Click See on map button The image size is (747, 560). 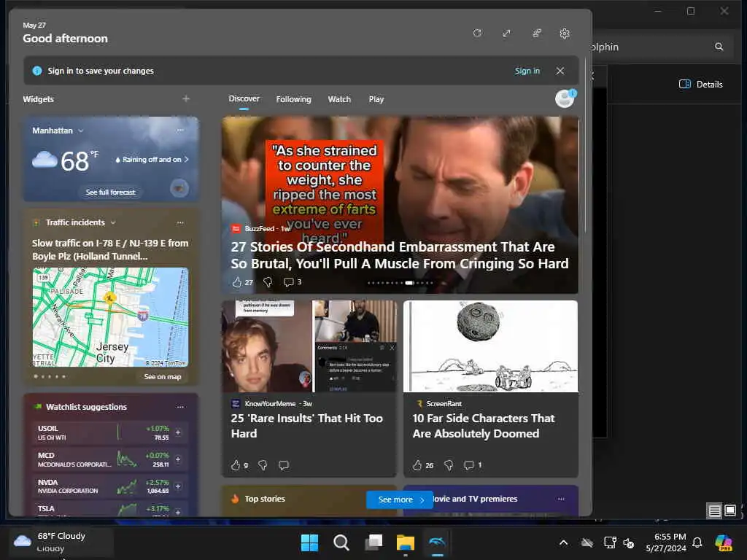pos(163,377)
